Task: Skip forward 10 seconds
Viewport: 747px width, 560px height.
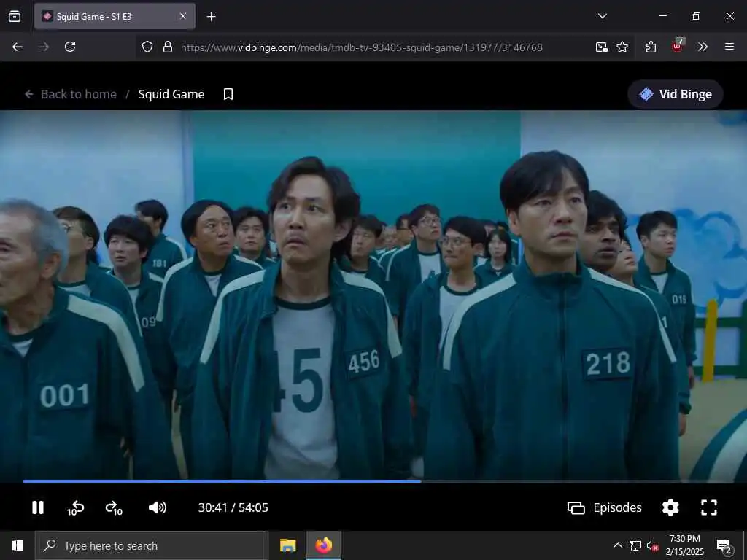Action: click(115, 508)
